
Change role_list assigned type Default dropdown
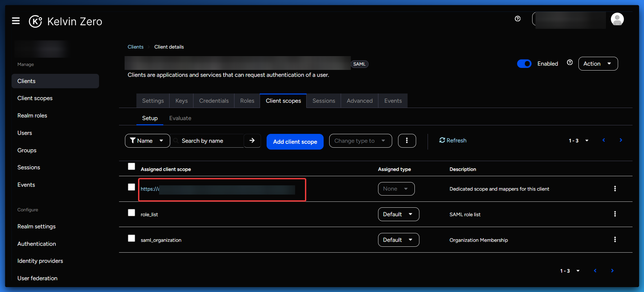[x=398, y=214]
